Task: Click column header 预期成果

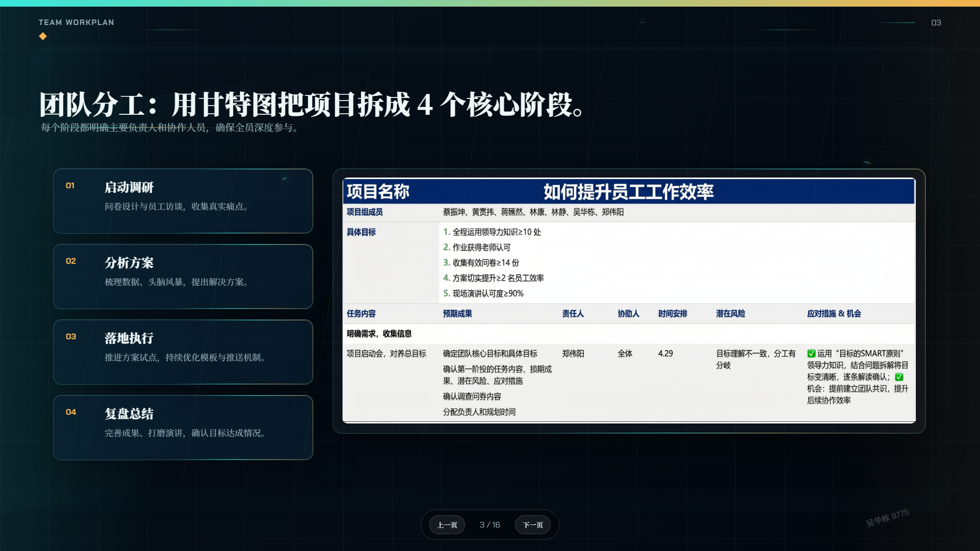Action: tap(457, 314)
